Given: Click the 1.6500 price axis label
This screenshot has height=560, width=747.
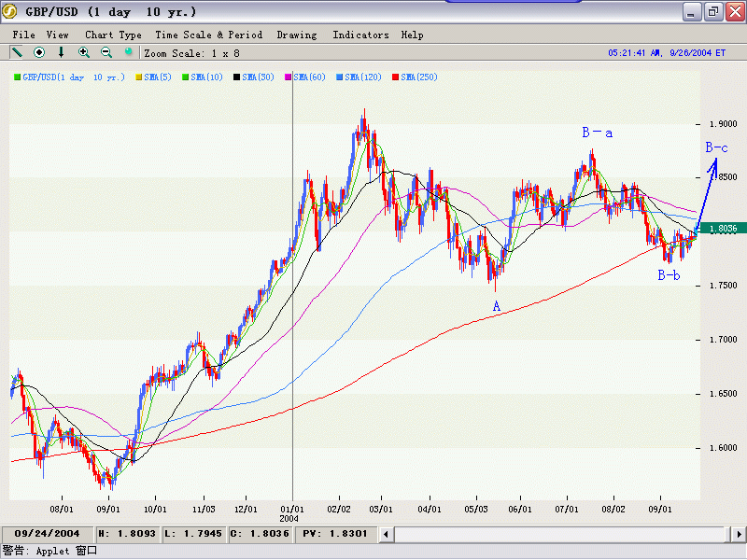Looking at the screenshot, I should click(x=723, y=394).
